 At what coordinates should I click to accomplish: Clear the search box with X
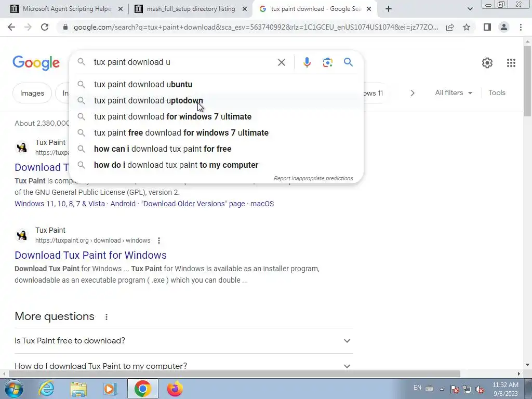281,62
